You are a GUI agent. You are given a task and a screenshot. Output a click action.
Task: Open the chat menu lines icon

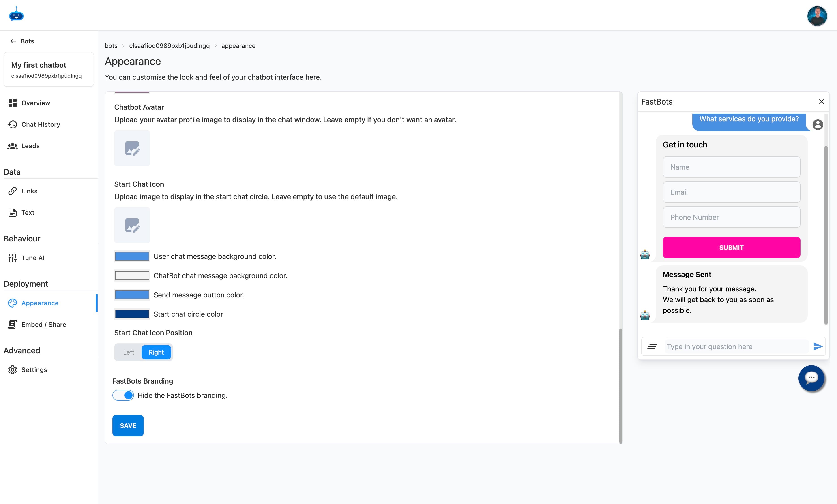click(x=652, y=346)
